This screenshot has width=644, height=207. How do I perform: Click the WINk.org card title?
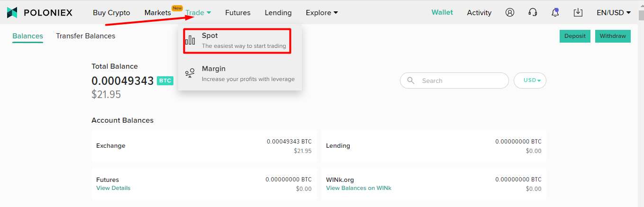pyautogui.click(x=340, y=180)
